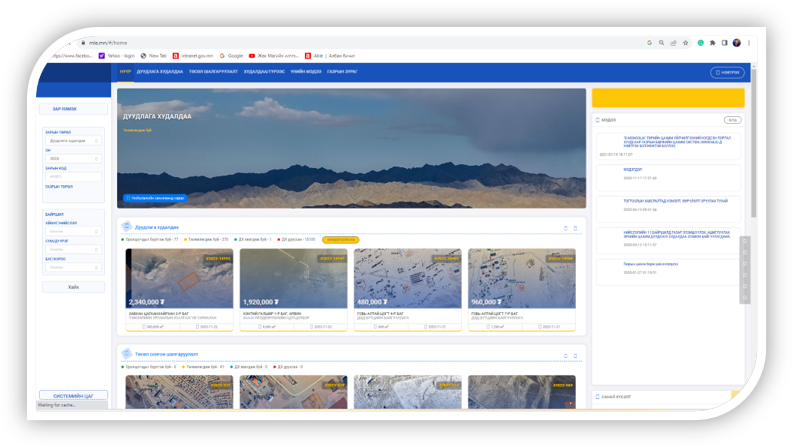The width and height of the screenshot is (793, 447).
Task: Open the 1,920,000 ₮ land auction card
Action: pyautogui.click(x=293, y=290)
